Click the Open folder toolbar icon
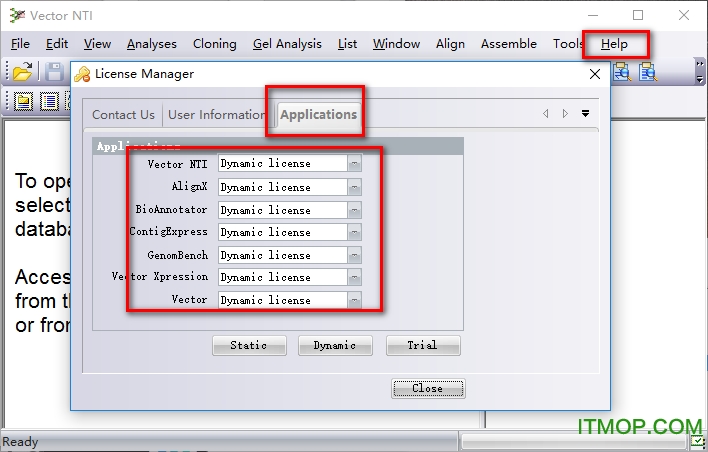Viewport: 708px width, 452px height. click(22, 72)
